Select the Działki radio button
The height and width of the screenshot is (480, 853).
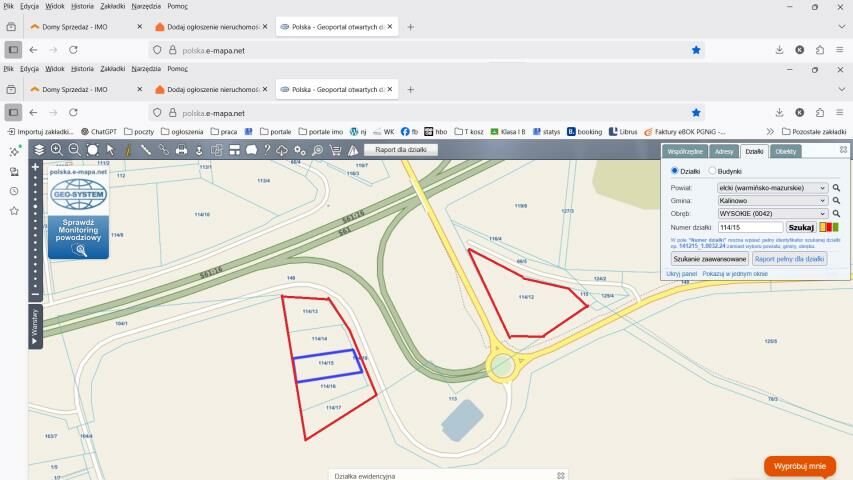click(673, 171)
